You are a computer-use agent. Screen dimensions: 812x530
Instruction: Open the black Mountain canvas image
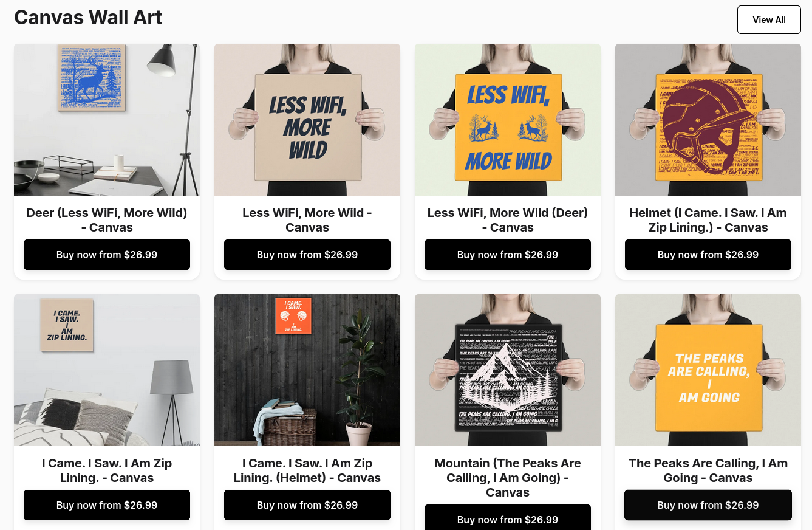point(508,370)
